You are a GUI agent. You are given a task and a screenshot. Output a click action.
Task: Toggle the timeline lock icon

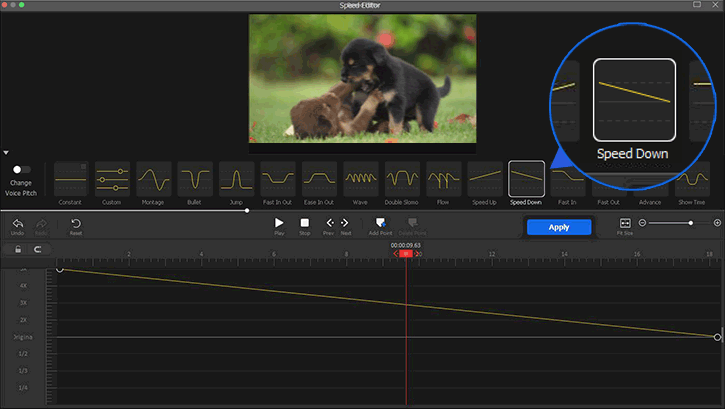pos(17,249)
